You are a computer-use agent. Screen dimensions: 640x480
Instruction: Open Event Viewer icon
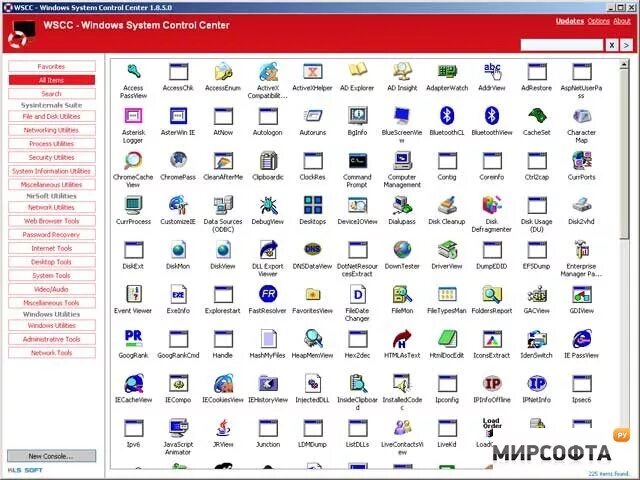click(x=133, y=294)
